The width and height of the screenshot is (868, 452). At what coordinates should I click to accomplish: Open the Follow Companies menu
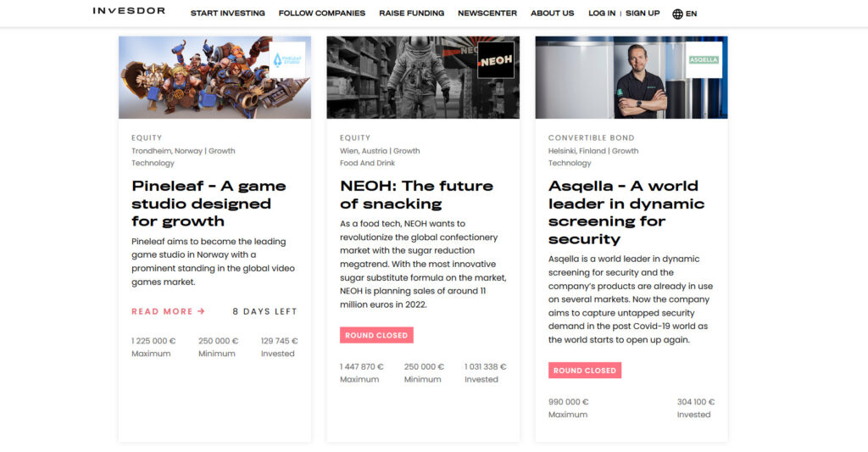pos(321,14)
